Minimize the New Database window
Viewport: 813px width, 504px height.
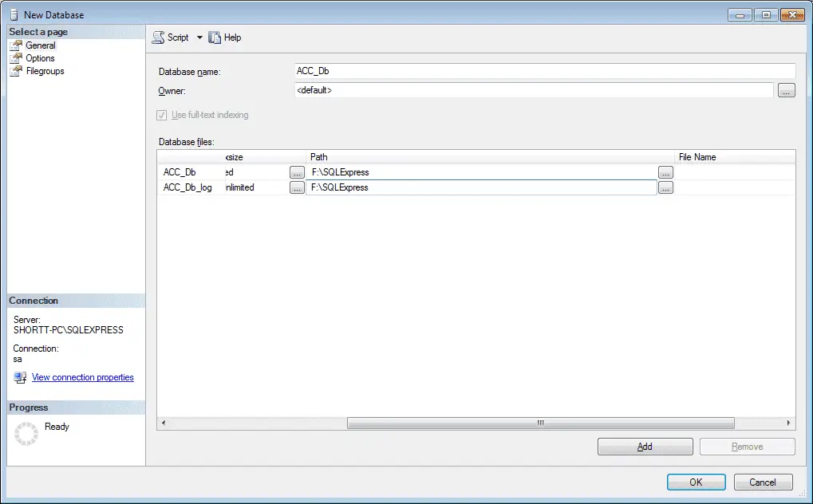740,15
